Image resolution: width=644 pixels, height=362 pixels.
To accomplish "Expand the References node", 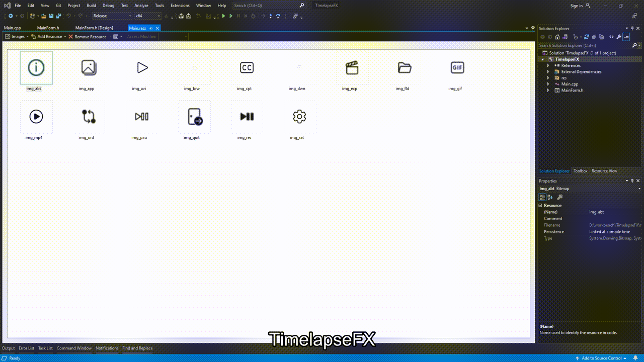I will pyautogui.click(x=548, y=65).
